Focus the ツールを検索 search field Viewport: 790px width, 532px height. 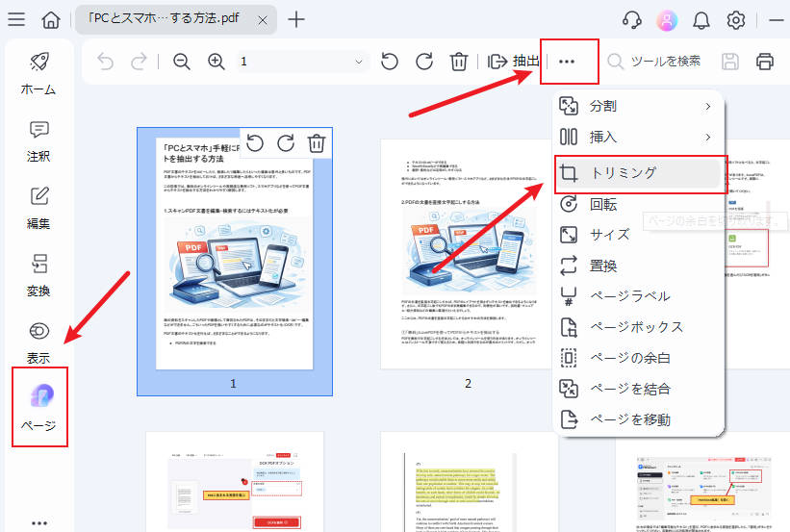tap(655, 62)
